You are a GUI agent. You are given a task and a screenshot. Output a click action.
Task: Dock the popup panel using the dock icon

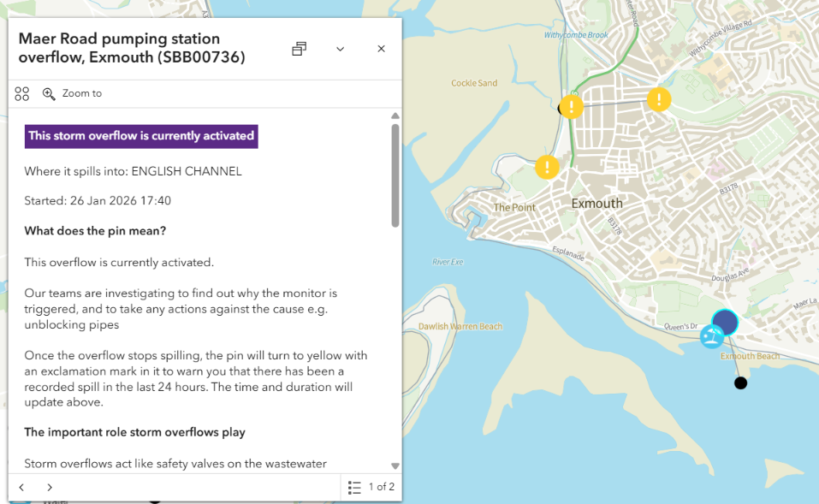pos(299,49)
